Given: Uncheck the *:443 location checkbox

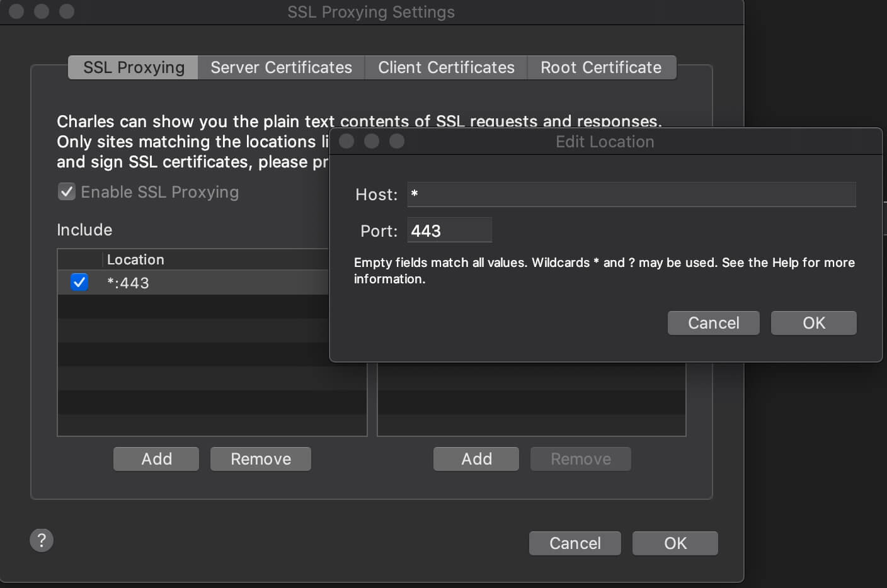Looking at the screenshot, I should click(x=79, y=283).
